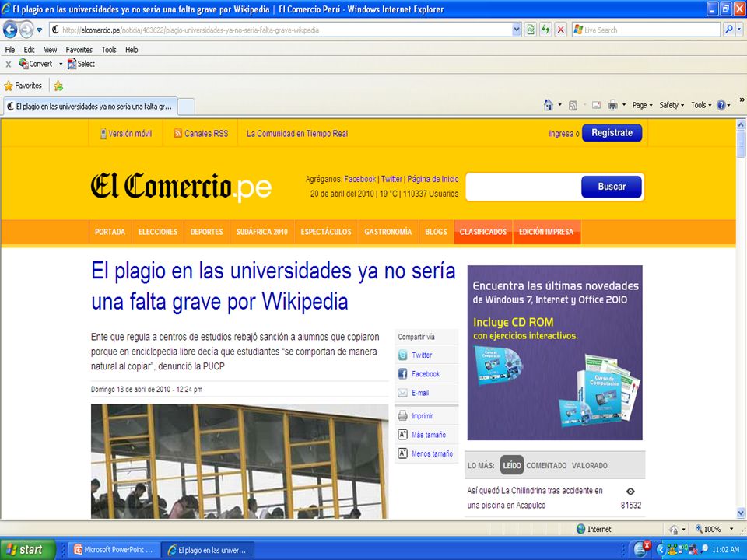The height and width of the screenshot is (560, 747).
Task: Open La Comunidad en Tiempo Real link
Action: coord(297,134)
